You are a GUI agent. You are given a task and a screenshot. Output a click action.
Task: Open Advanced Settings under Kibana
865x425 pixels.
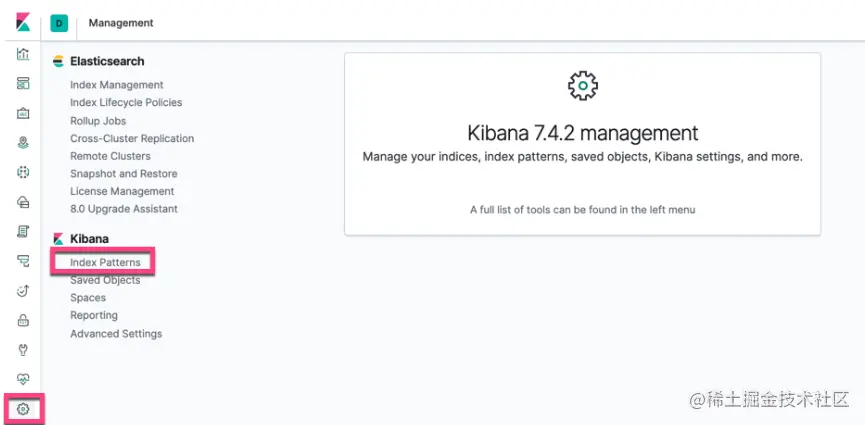point(116,334)
